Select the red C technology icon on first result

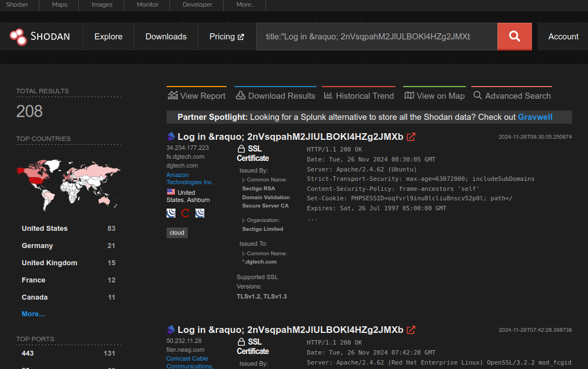click(x=185, y=213)
